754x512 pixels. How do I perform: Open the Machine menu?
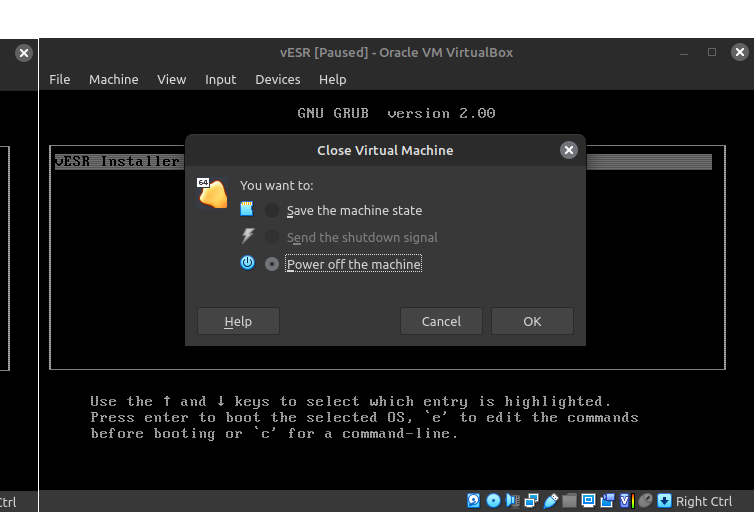pos(113,79)
